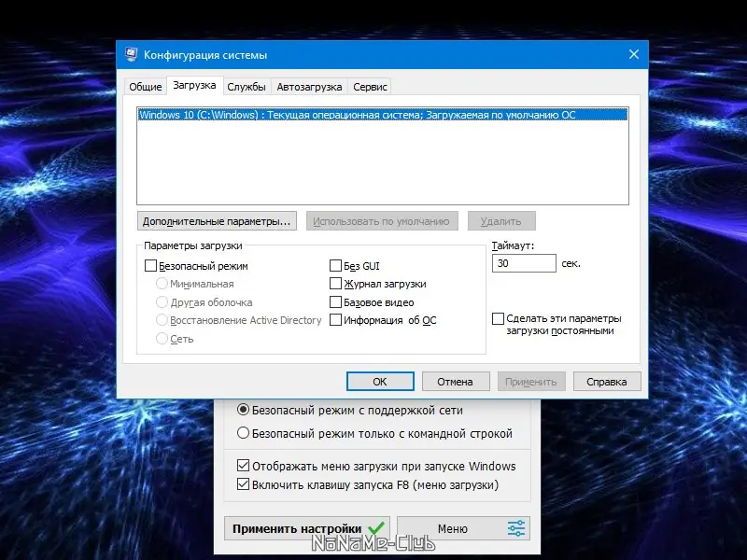Click the Применить button in dialog

point(531,382)
